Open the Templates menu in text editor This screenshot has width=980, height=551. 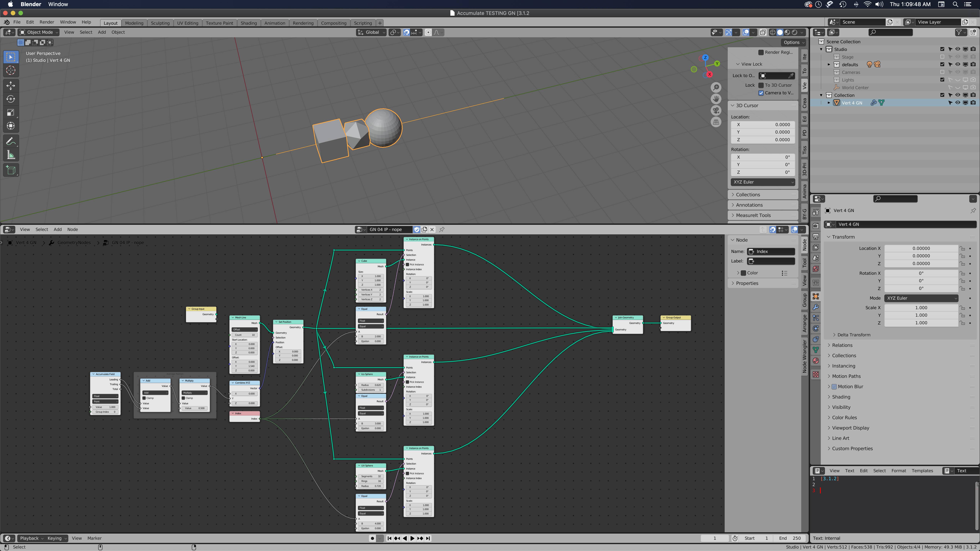click(922, 470)
